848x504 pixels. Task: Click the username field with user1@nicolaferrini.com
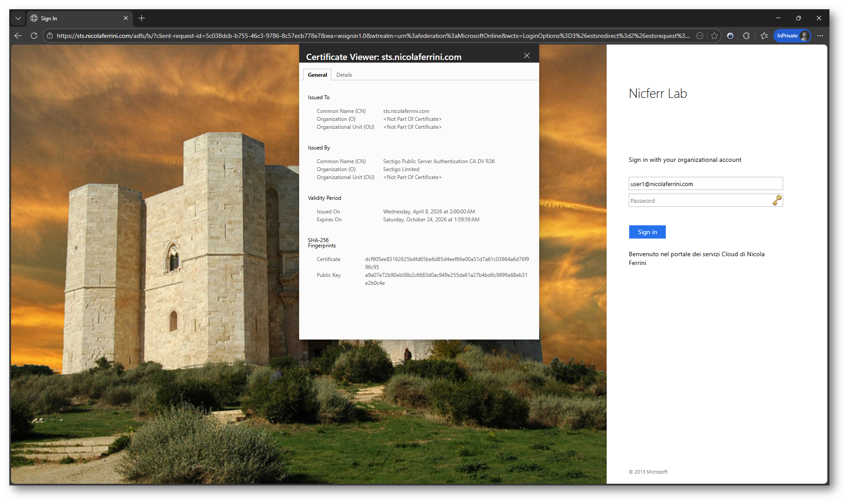pos(705,184)
